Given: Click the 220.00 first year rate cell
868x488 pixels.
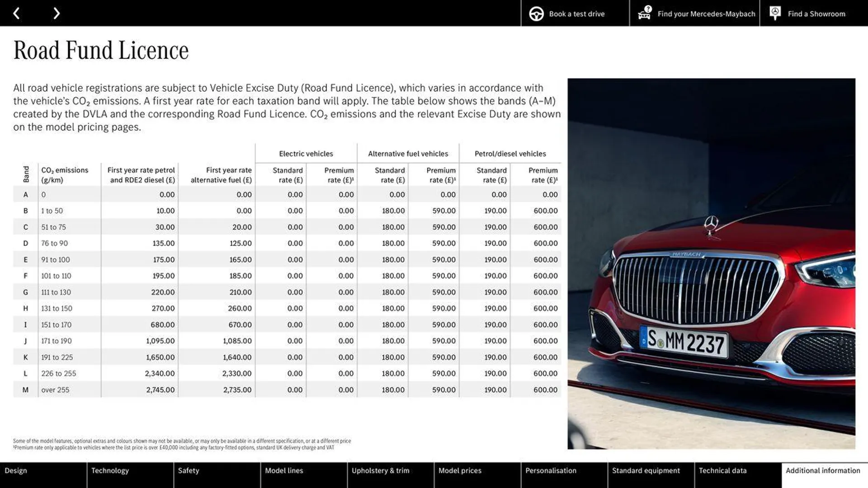Looking at the screenshot, I should click(163, 292).
